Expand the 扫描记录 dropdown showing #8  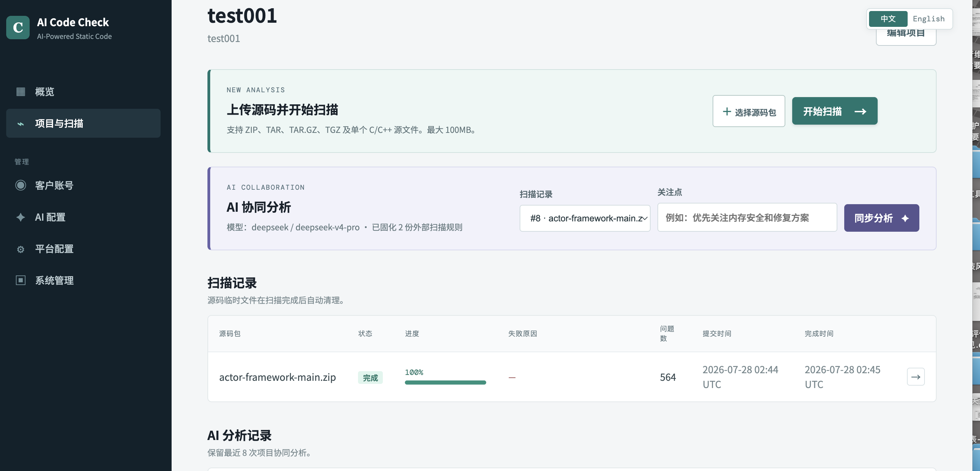pos(585,218)
